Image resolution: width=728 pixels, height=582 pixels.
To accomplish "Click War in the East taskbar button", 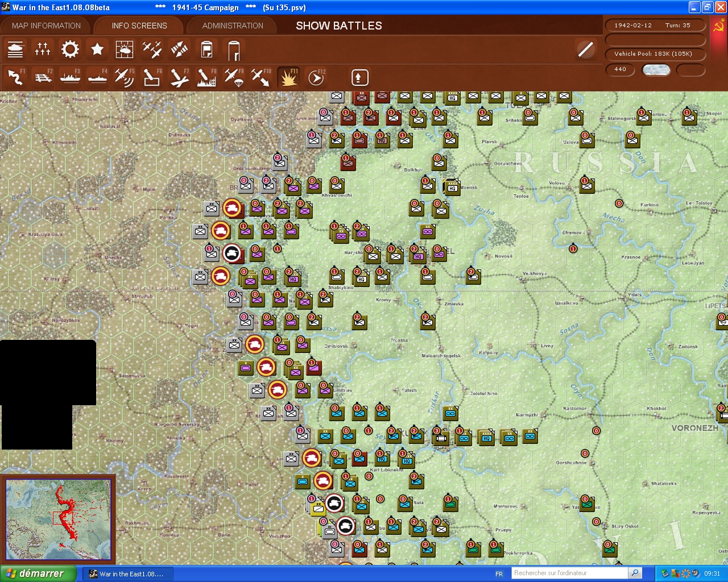I will pyautogui.click(x=127, y=574).
